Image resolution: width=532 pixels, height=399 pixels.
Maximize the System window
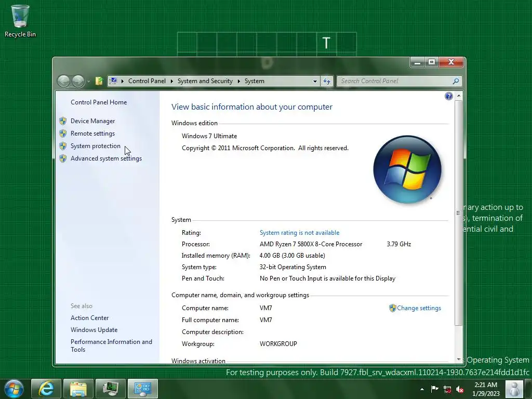(432, 62)
